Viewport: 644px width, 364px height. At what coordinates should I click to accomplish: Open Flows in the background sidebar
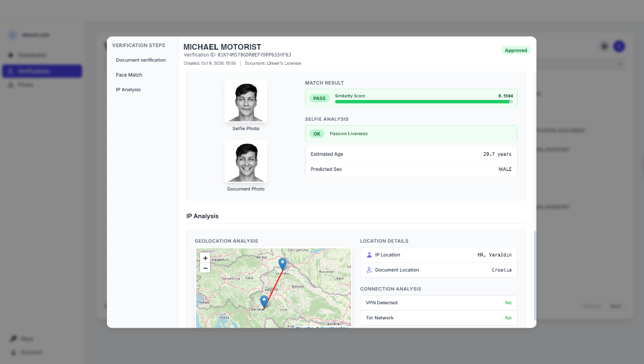25,84
